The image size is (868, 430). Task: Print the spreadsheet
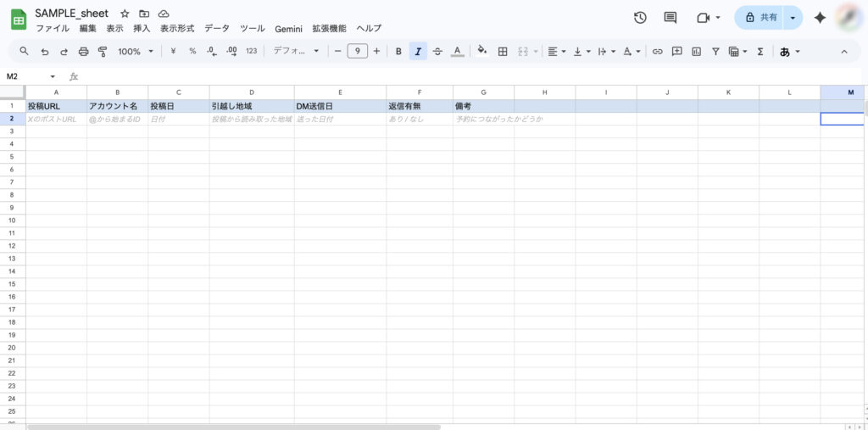click(83, 52)
